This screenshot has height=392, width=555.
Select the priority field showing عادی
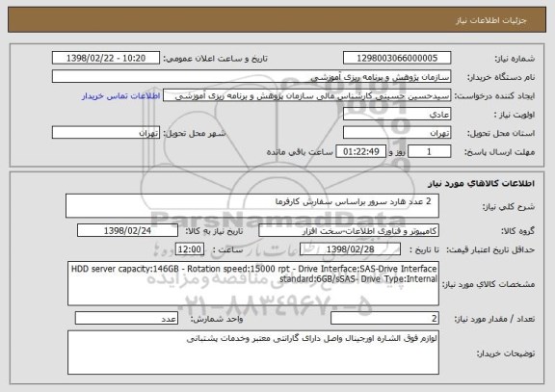[397, 115]
